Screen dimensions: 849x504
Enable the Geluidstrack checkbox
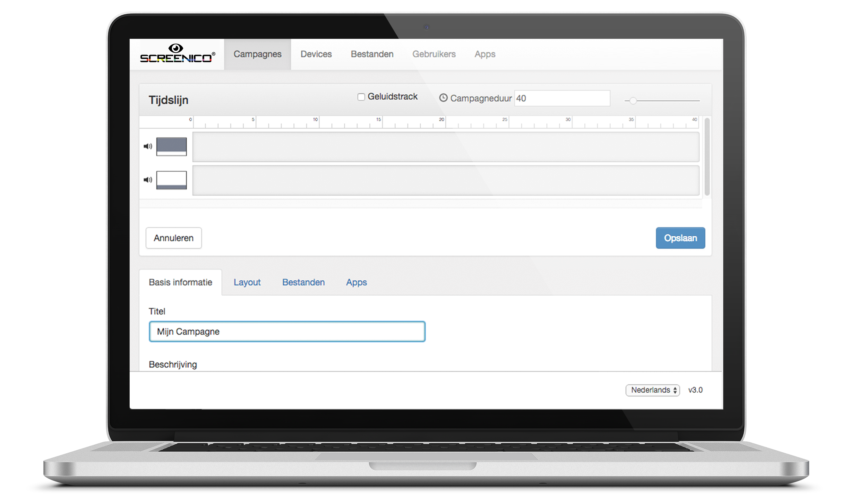click(x=361, y=97)
